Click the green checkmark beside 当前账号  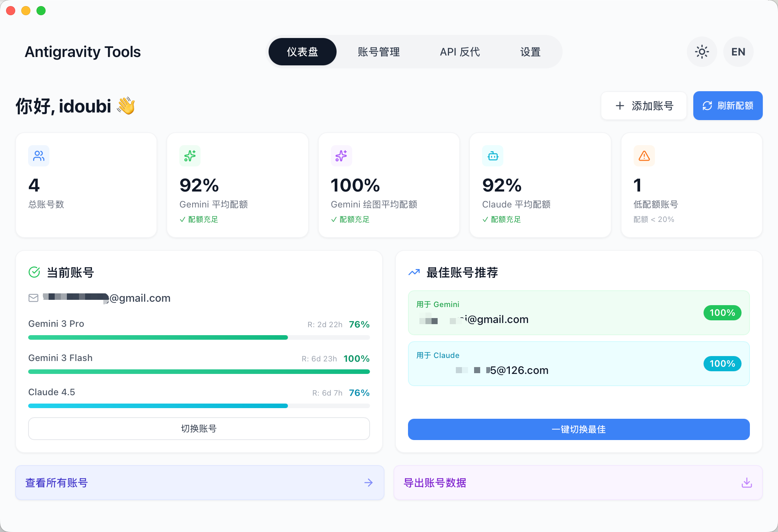pyautogui.click(x=34, y=272)
